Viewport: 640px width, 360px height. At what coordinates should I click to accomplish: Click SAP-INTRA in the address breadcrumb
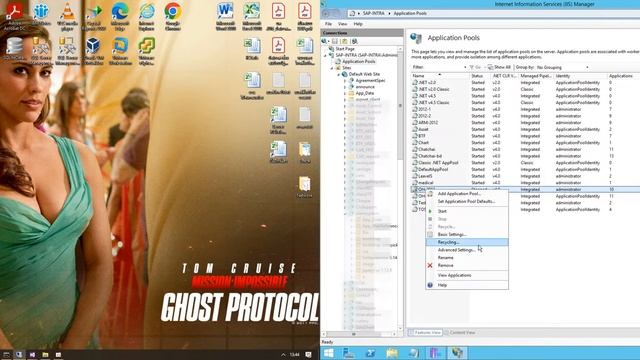373,13
